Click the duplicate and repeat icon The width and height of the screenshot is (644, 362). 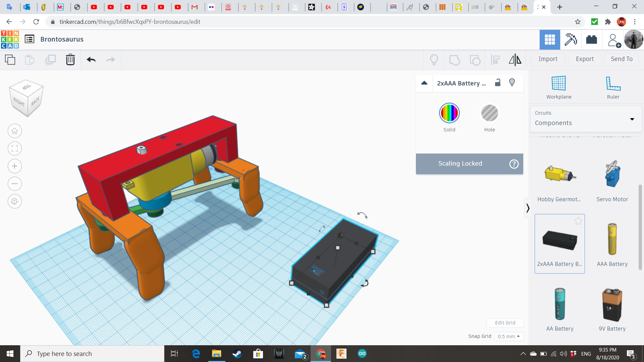click(x=50, y=60)
